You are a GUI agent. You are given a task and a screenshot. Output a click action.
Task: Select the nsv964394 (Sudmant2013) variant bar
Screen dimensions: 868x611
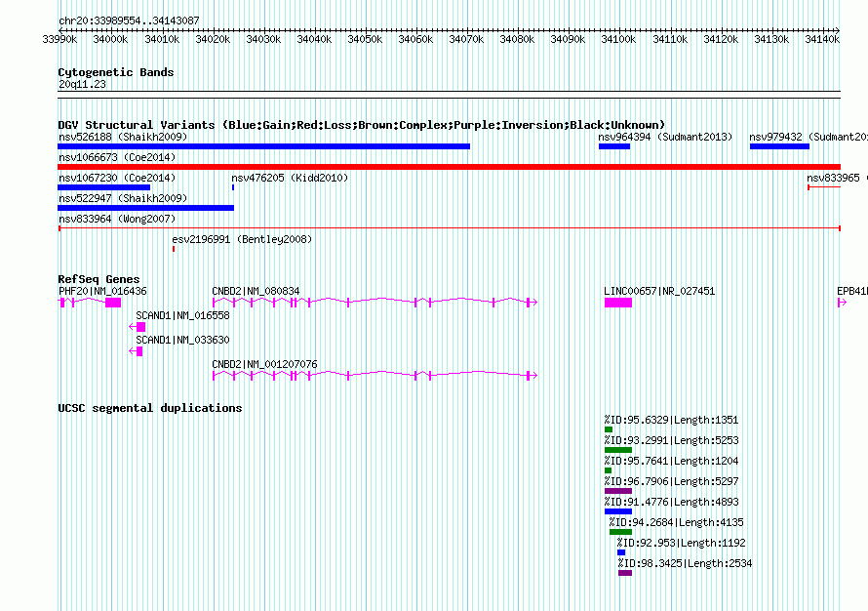point(614,146)
